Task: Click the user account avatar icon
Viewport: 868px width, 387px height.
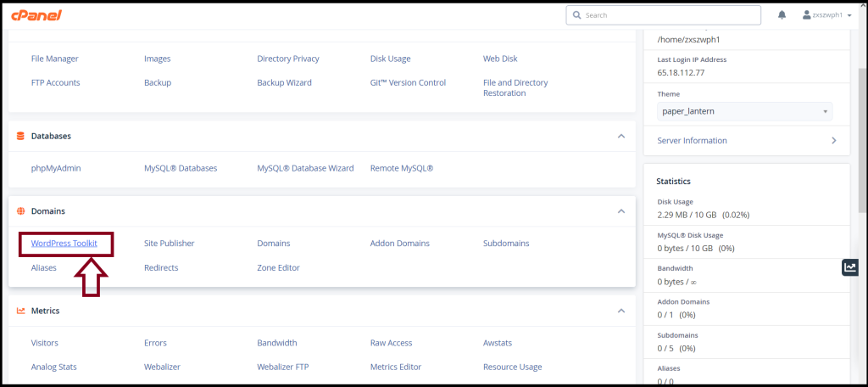Action: pyautogui.click(x=807, y=15)
